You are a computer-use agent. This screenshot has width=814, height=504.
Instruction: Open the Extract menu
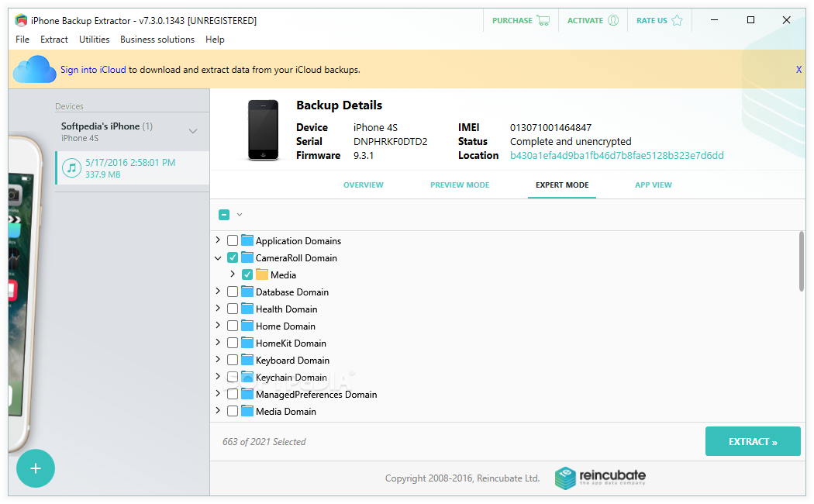click(54, 40)
